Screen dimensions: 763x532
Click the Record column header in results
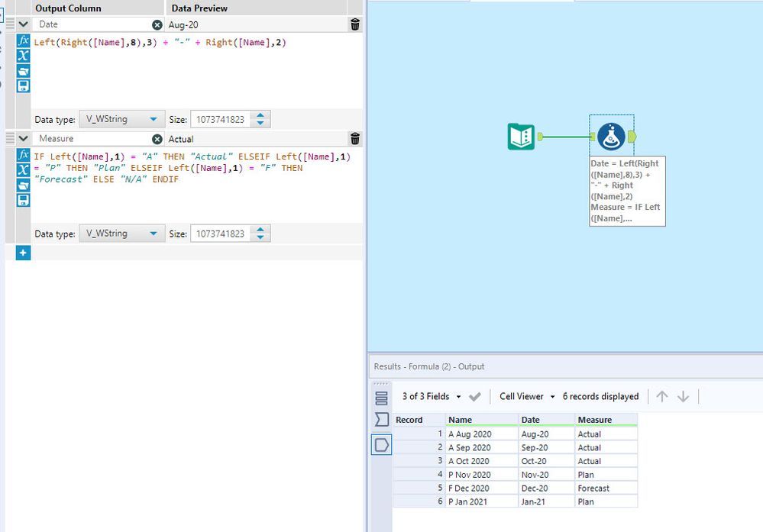pyautogui.click(x=419, y=420)
